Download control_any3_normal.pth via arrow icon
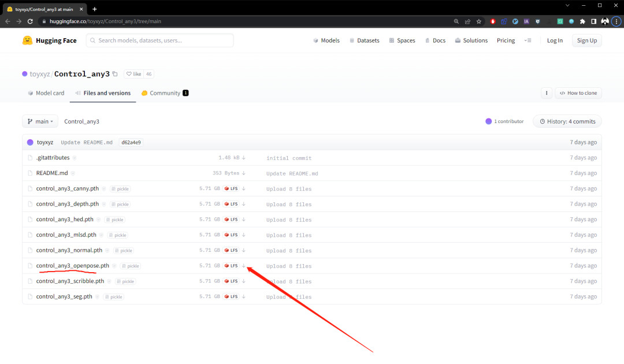This screenshot has width=624, height=364. click(x=244, y=250)
